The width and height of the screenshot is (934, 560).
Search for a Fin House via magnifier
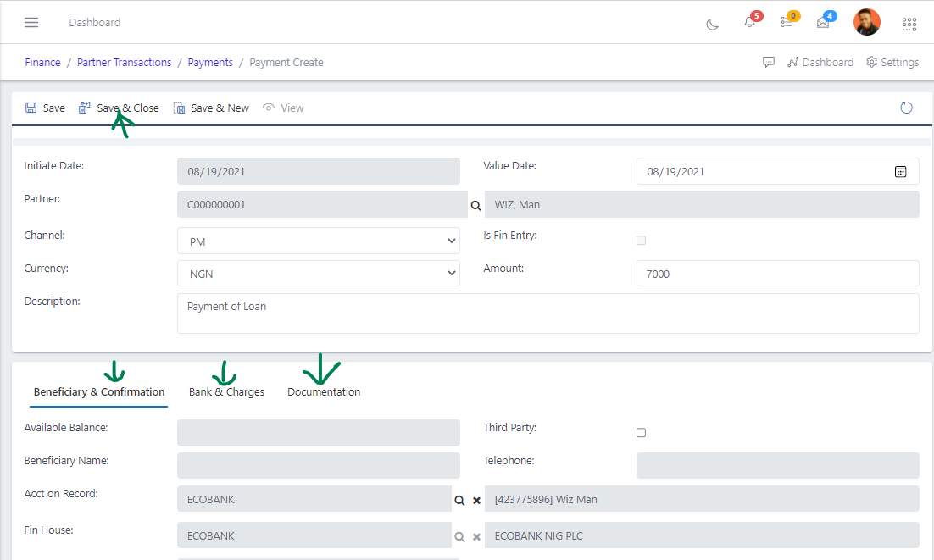459,535
